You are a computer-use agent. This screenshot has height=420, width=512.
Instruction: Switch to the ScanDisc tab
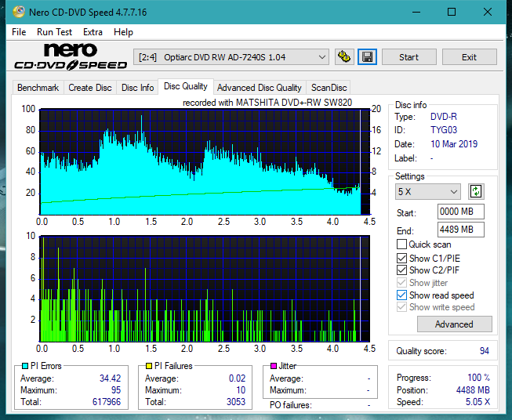[329, 88]
